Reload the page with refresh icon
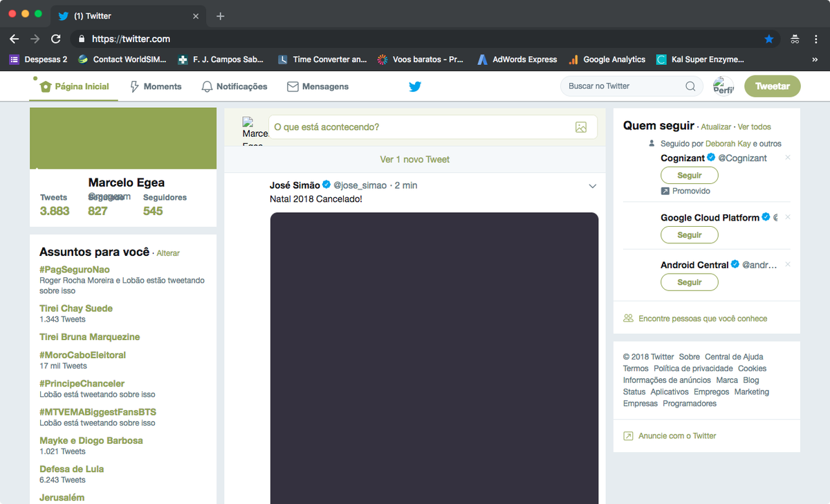This screenshot has height=504, width=830. [x=56, y=39]
